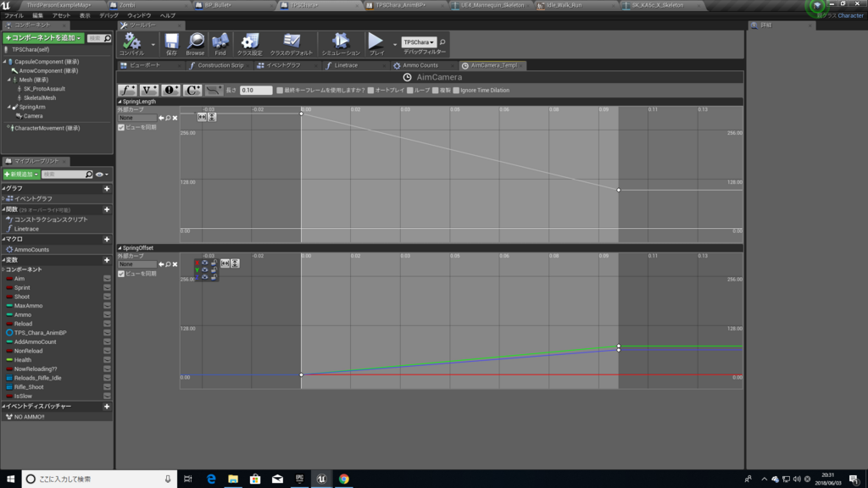
Task: Clear SpringLength external curve with X
Action: click(175, 118)
